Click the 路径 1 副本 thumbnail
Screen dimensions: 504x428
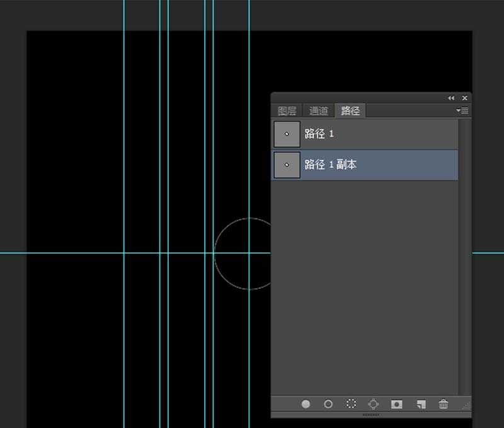click(x=287, y=165)
